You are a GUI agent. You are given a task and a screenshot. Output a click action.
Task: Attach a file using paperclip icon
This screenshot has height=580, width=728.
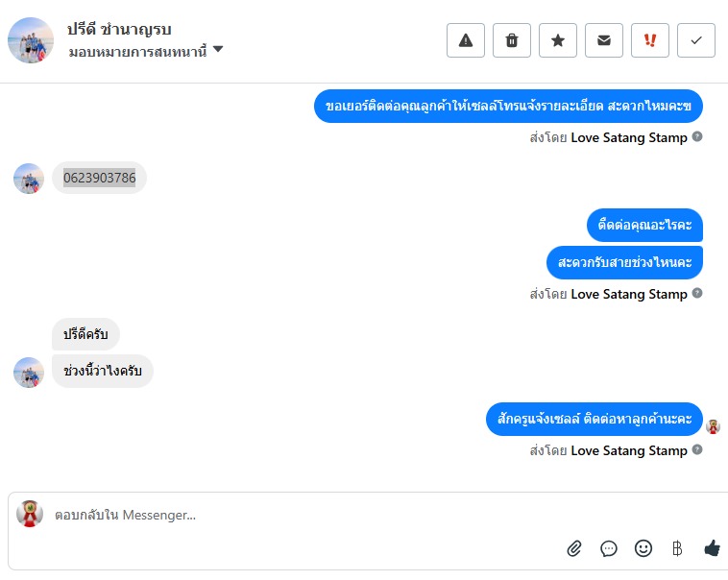point(574,548)
